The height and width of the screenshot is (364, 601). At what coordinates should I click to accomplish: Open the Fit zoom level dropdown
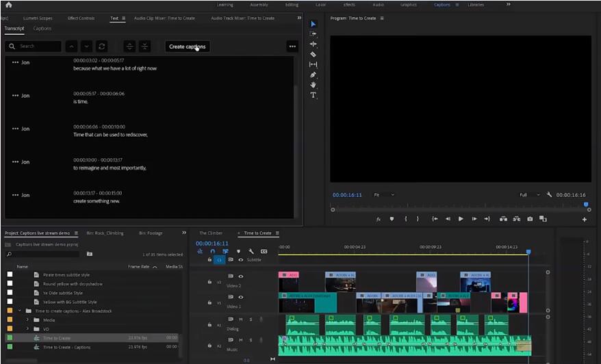pyautogui.click(x=384, y=194)
